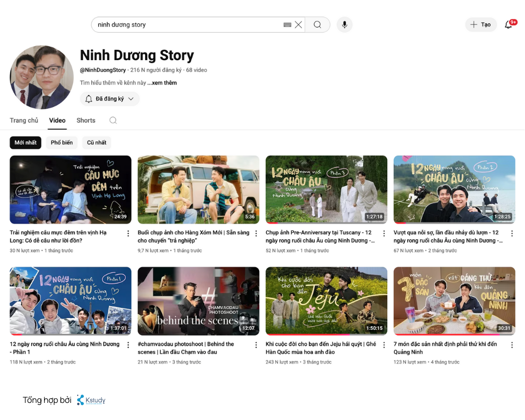
Task: Open the Đã đăng ký subscription dropdown
Action: (109, 99)
